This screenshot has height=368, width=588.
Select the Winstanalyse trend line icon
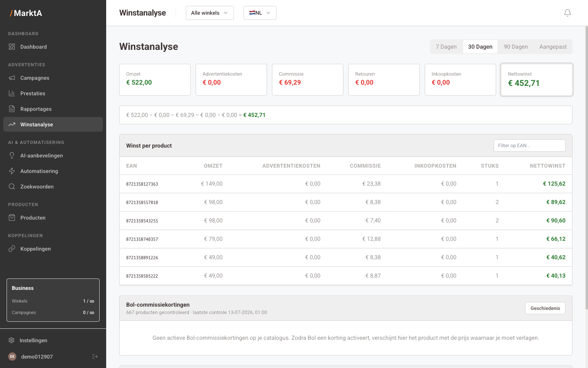click(12, 124)
